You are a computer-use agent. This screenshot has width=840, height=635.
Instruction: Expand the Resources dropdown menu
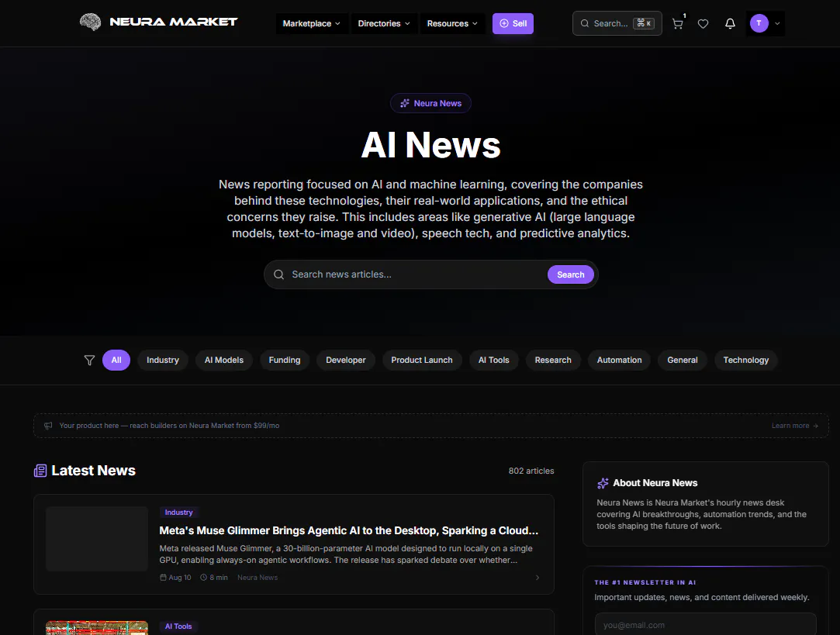point(452,23)
